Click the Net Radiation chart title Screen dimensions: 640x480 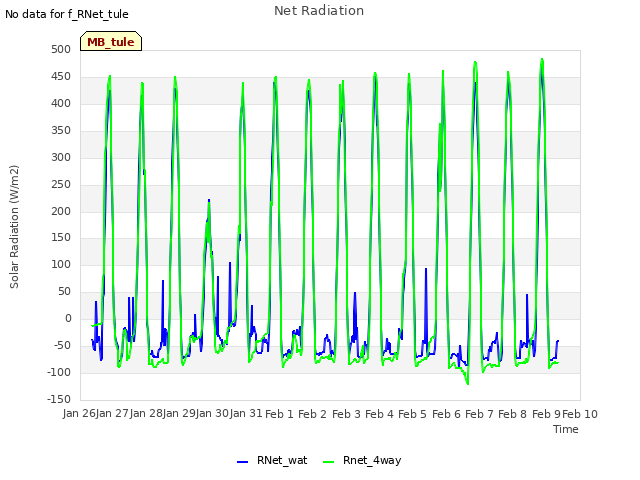pyautogui.click(x=319, y=11)
